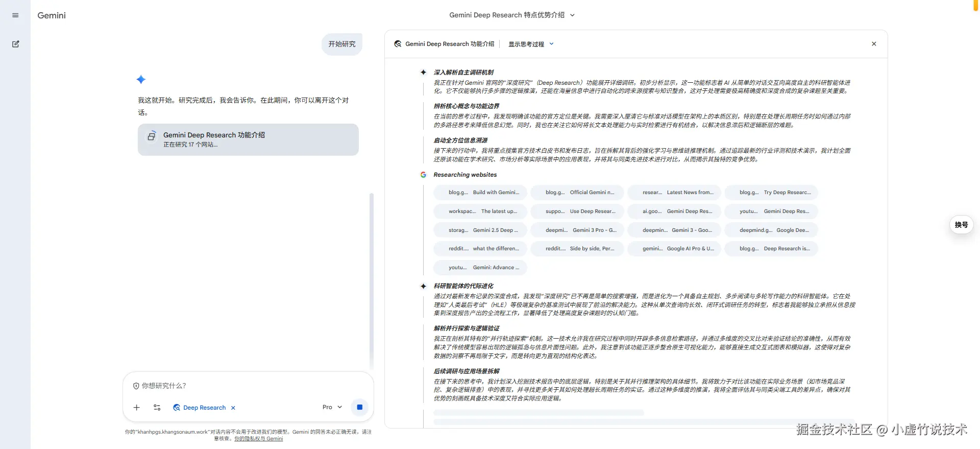Remove the Deep Research chip with X
980x449 pixels.
pos(233,408)
